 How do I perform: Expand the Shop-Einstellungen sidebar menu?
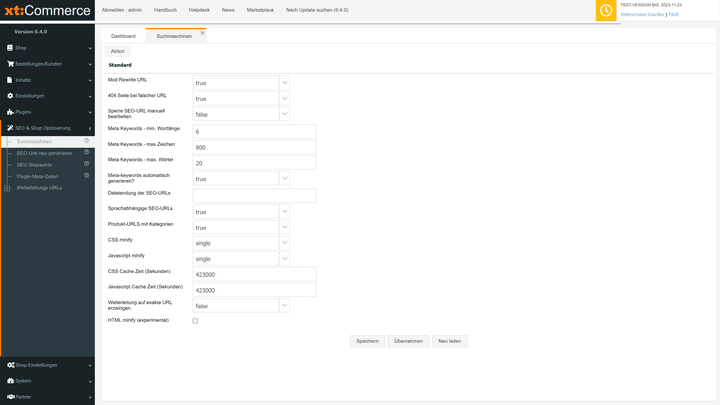90,366
